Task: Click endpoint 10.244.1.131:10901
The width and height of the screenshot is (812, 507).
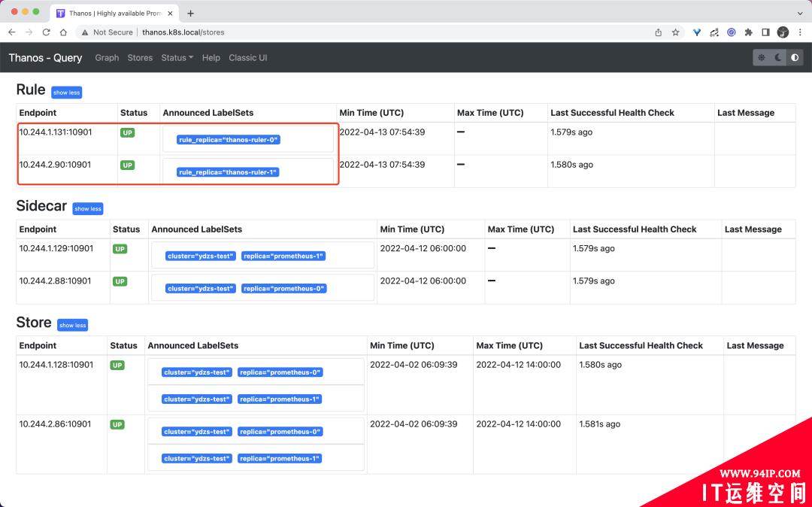Action: point(56,132)
